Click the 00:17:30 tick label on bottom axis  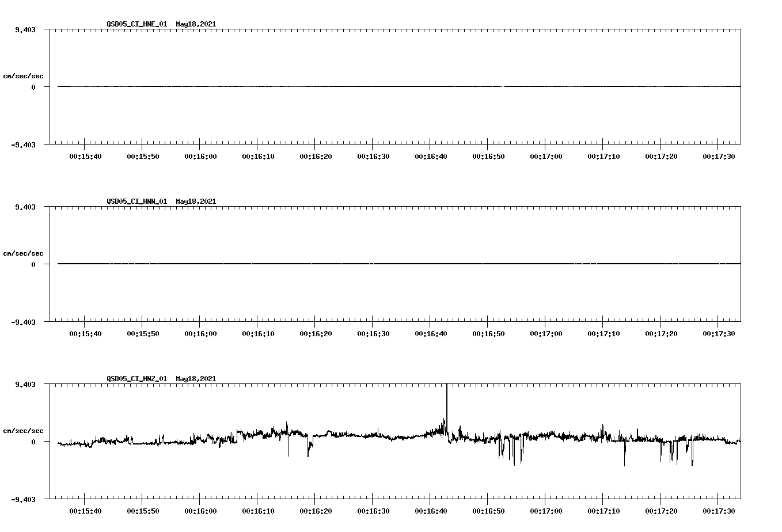click(720, 510)
